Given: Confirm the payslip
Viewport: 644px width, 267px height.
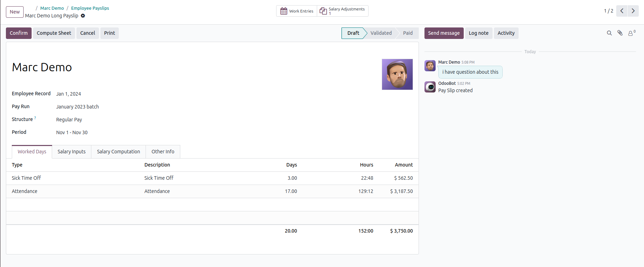Looking at the screenshot, I should tap(19, 33).
